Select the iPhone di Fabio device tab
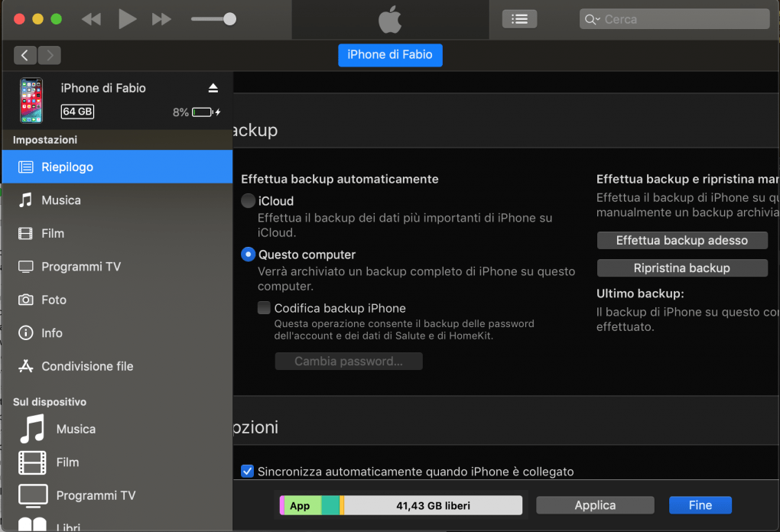This screenshot has width=780, height=532. coord(390,55)
